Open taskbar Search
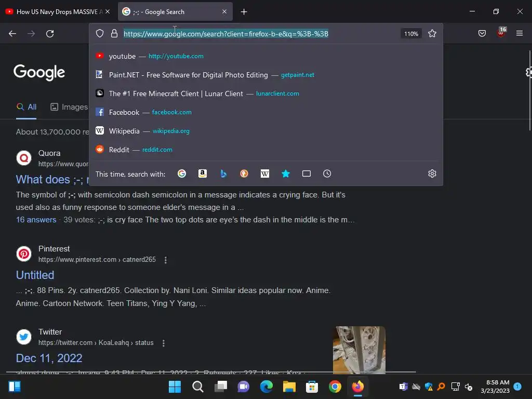Viewport: 532px width, 399px height. point(198,387)
